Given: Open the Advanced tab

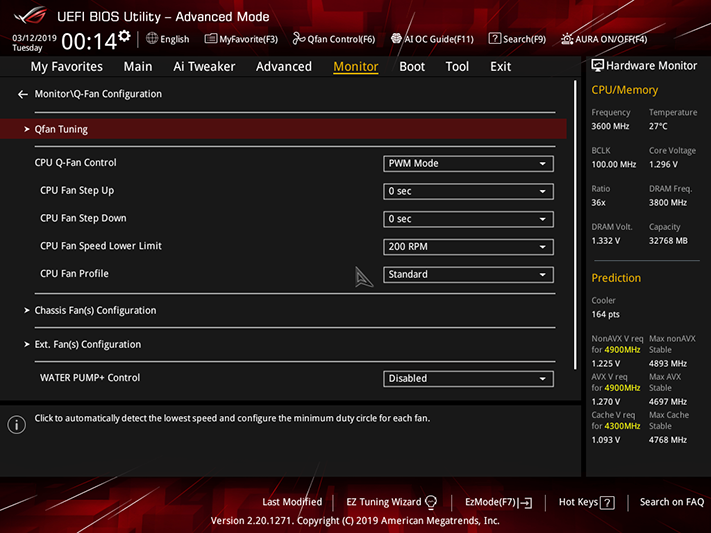Looking at the screenshot, I should tap(284, 67).
